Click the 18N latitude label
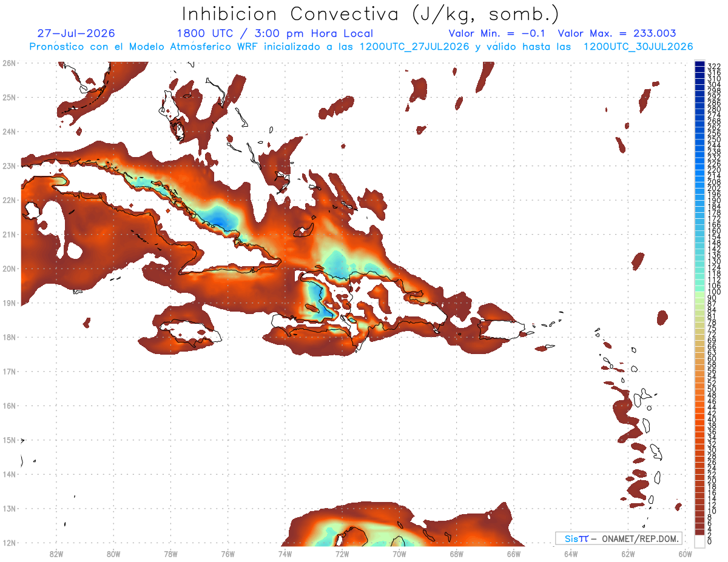The image size is (728, 562). pyautogui.click(x=8, y=337)
